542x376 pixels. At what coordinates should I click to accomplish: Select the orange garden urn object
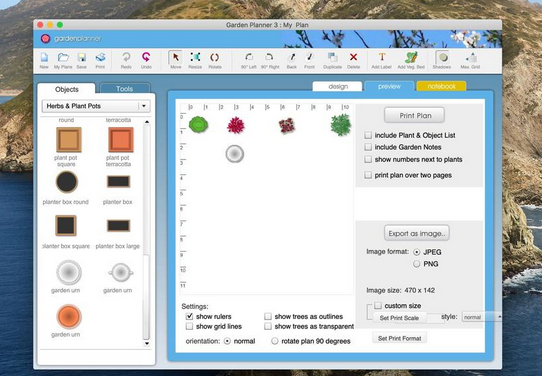(x=69, y=317)
